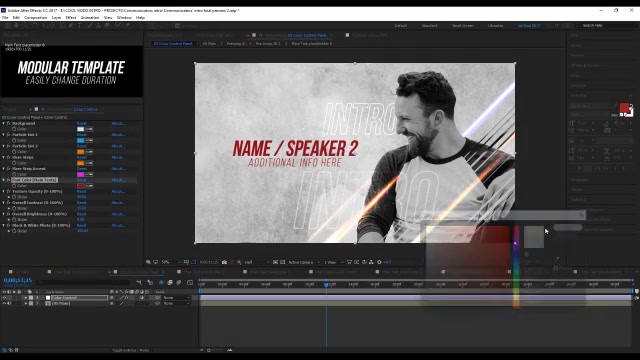The image size is (640, 360).
Task: Click the reset exposure icon
Action: [379, 262]
